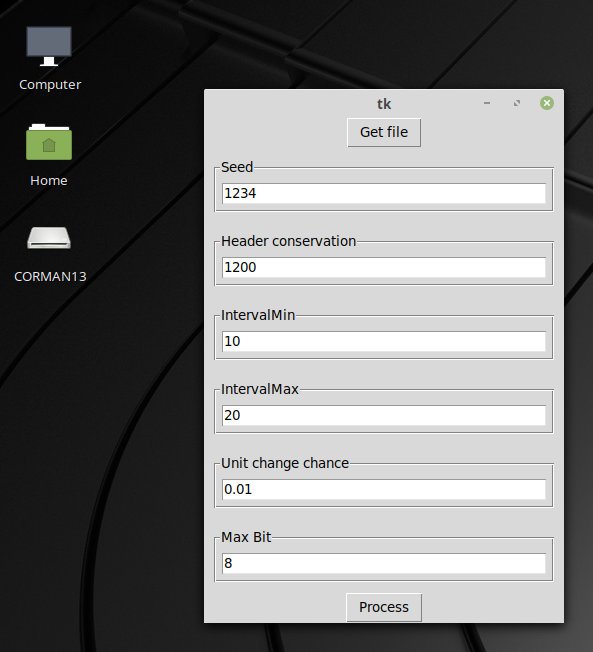Click the Unit change chance label

[x=285, y=463]
